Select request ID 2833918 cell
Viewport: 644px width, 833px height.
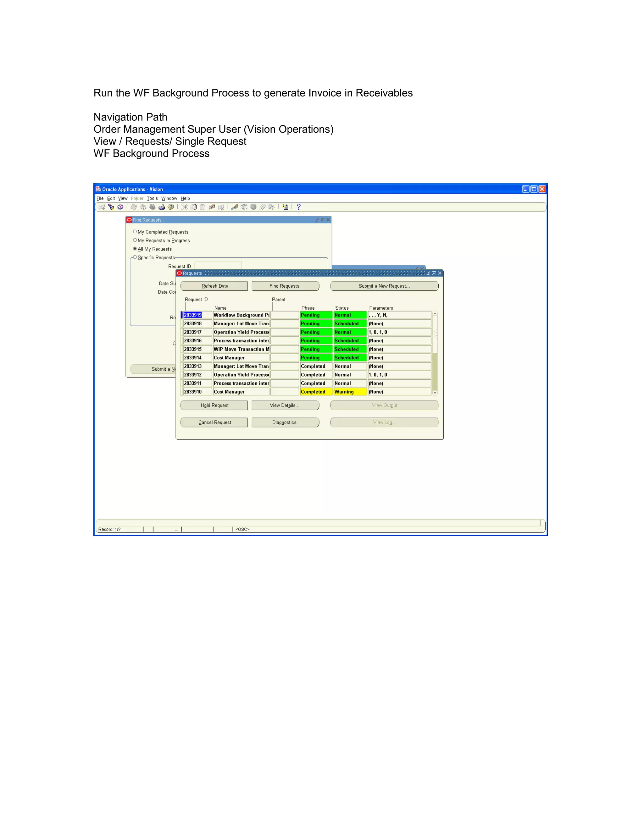coord(197,324)
